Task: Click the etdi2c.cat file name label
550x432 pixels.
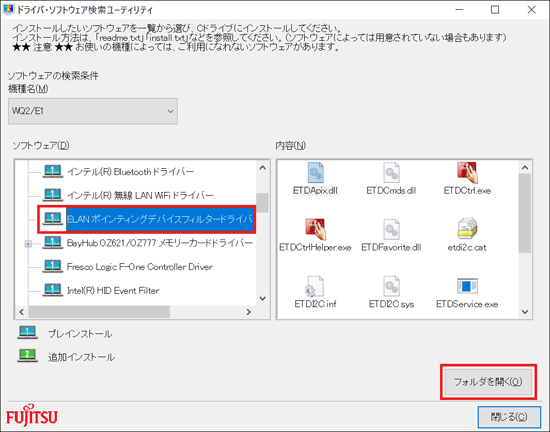Action: (x=467, y=248)
